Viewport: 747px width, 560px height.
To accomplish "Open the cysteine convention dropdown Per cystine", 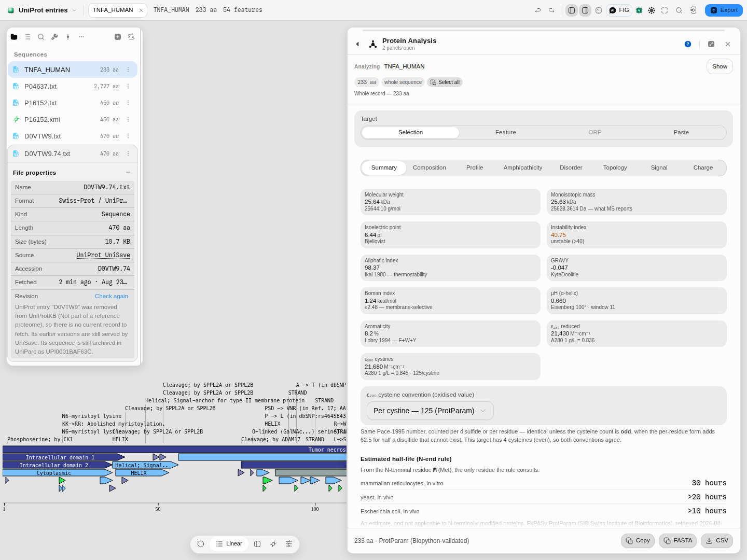I will coord(430,411).
